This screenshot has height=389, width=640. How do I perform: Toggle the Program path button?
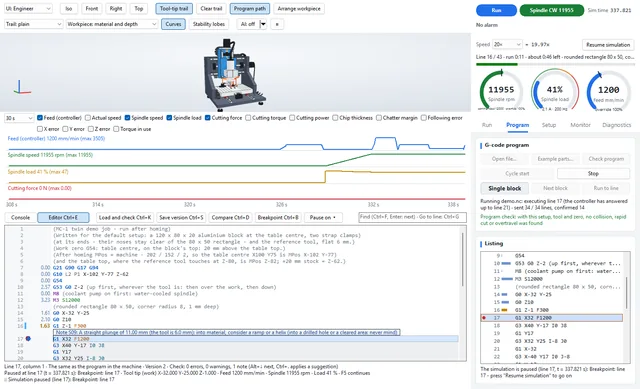click(x=249, y=9)
